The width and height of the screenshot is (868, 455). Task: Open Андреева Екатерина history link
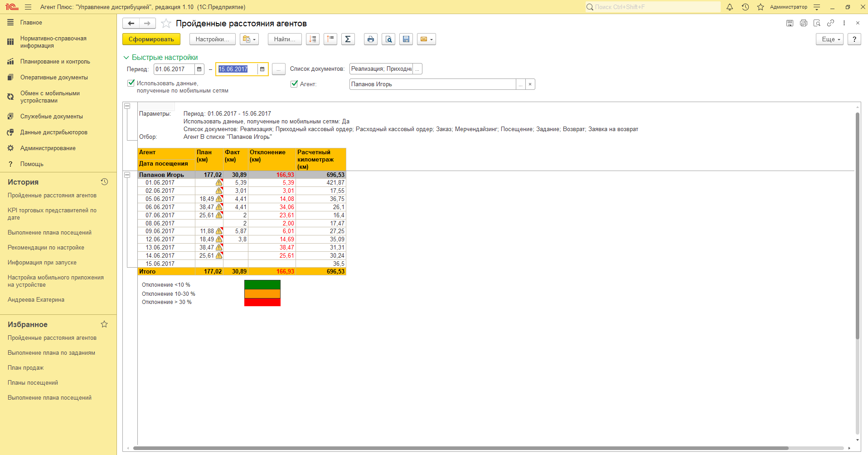tap(36, 300)
